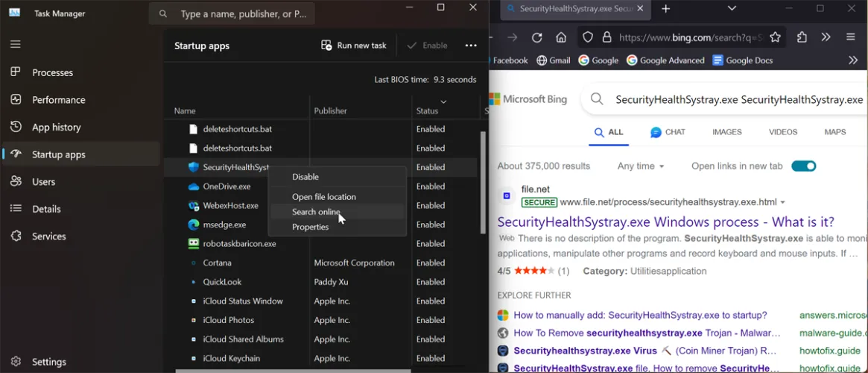Expand the Any time filter dropdown

click(x=641, y=166)
